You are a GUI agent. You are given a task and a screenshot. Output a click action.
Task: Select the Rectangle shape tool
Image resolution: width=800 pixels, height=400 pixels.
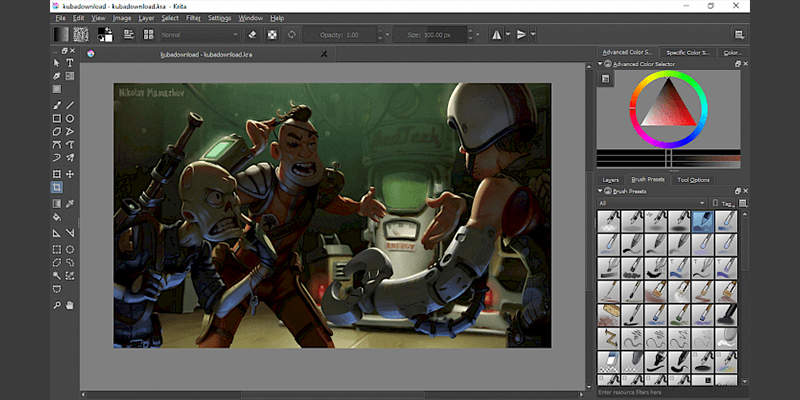pyautogui.click(x=57, y=118)
